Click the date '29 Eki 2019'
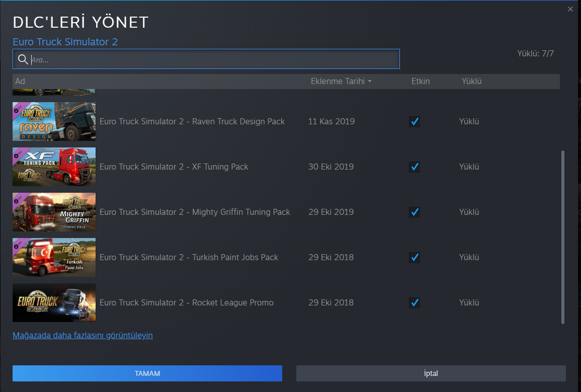Screen dimensions: 581x392 coord(331,212)
